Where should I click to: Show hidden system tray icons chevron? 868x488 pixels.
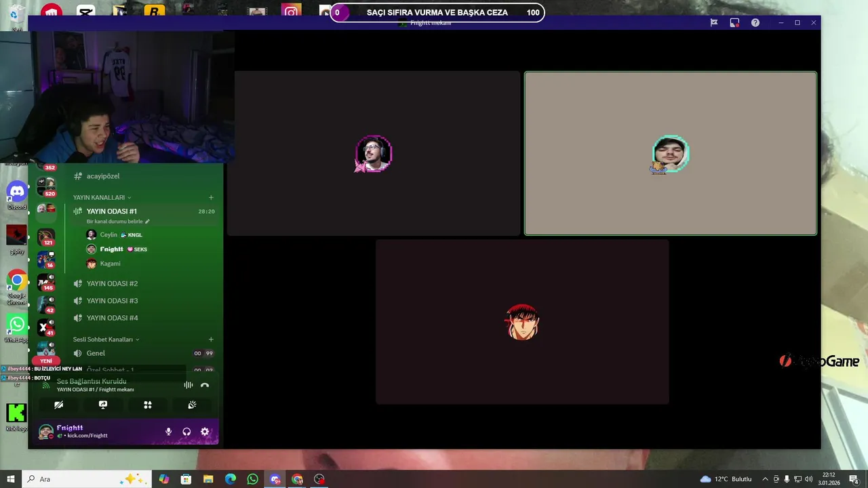[x=765, y=479]
